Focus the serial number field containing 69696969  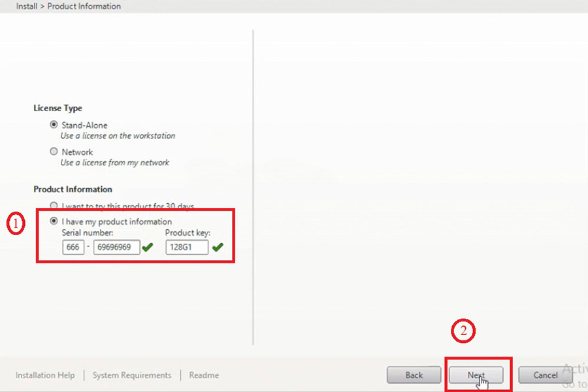click(116, 247)
